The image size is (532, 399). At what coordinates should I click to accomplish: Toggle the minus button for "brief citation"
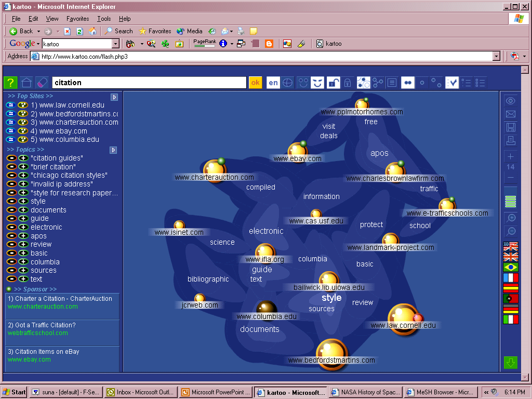click(11, 167)
